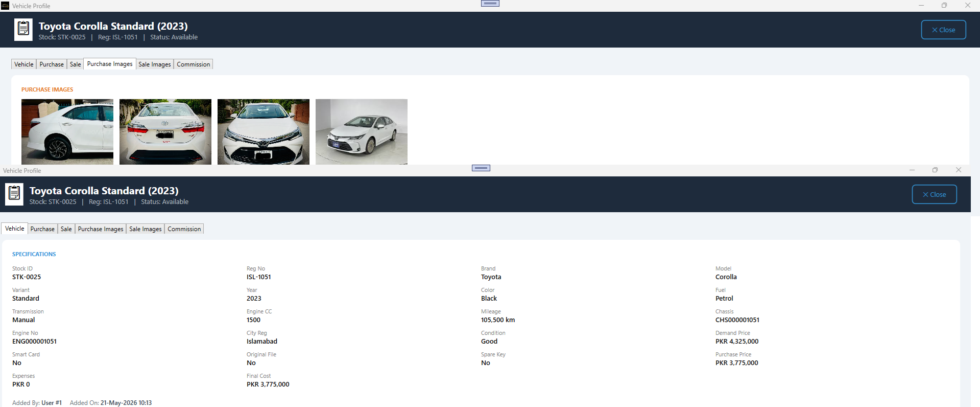Select the active Vehicle tab above Specifications

point(15,229)
